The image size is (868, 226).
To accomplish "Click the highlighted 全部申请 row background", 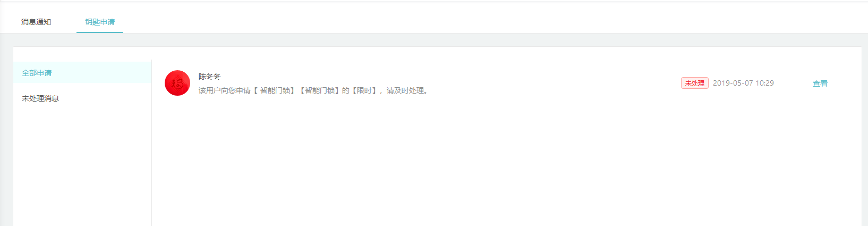I will [x=82, y=72].
